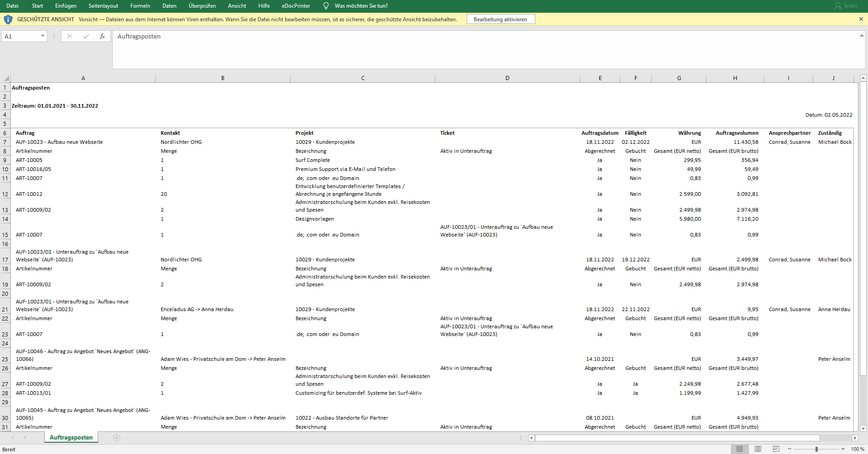This screenshot has height=454, width=868.
Task: Click the lightbulb Tell Me icon
Action: click(x=326, y=6)
